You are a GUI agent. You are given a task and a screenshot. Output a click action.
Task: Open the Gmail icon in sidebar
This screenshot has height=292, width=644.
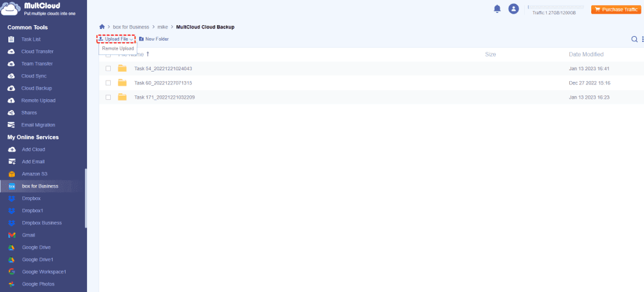12,235
